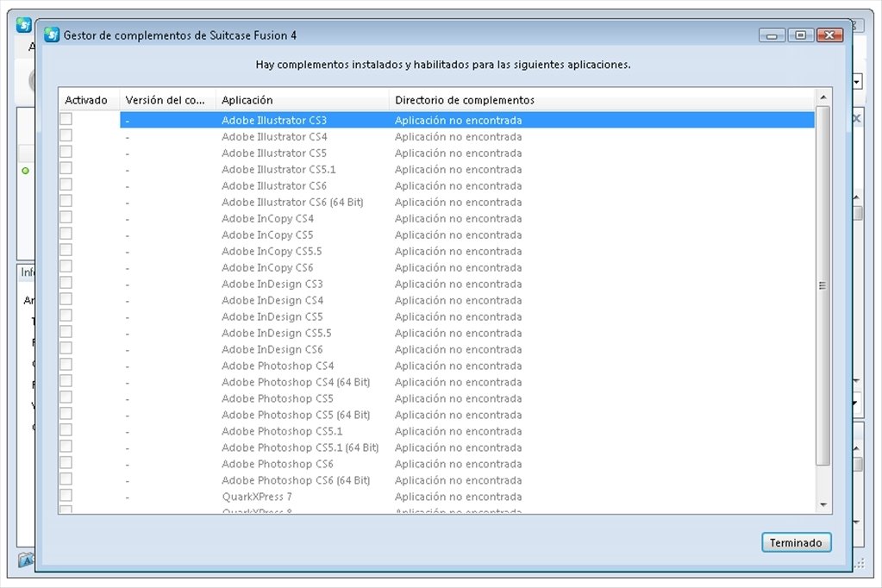Click the list scrollbar up arrow
The width and height of the screenshot is (882, 588).
pyautogui.click(x=823, y=97)
